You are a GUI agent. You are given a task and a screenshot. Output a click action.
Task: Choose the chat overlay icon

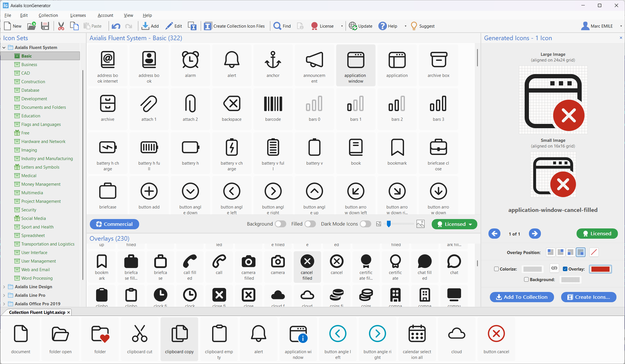[454, 267]
